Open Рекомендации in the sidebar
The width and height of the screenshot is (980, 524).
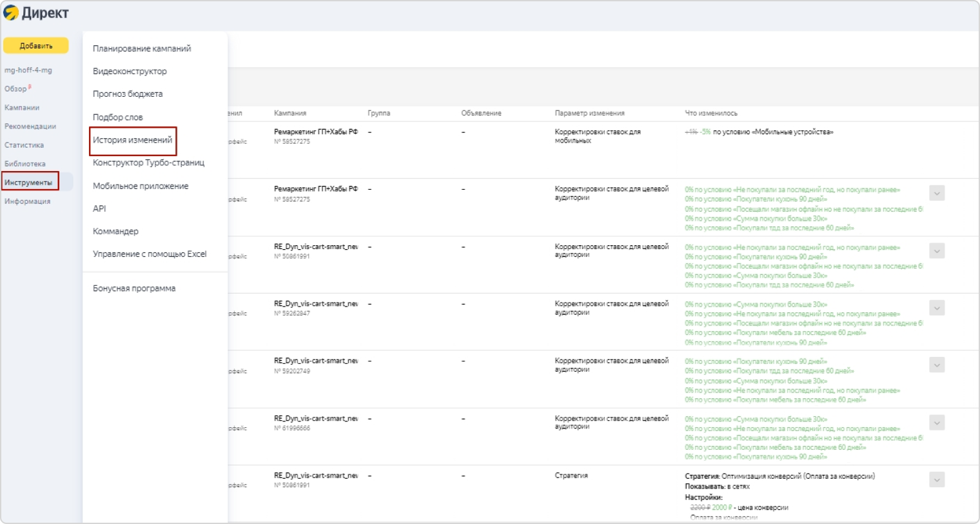(x=30, y=126)
